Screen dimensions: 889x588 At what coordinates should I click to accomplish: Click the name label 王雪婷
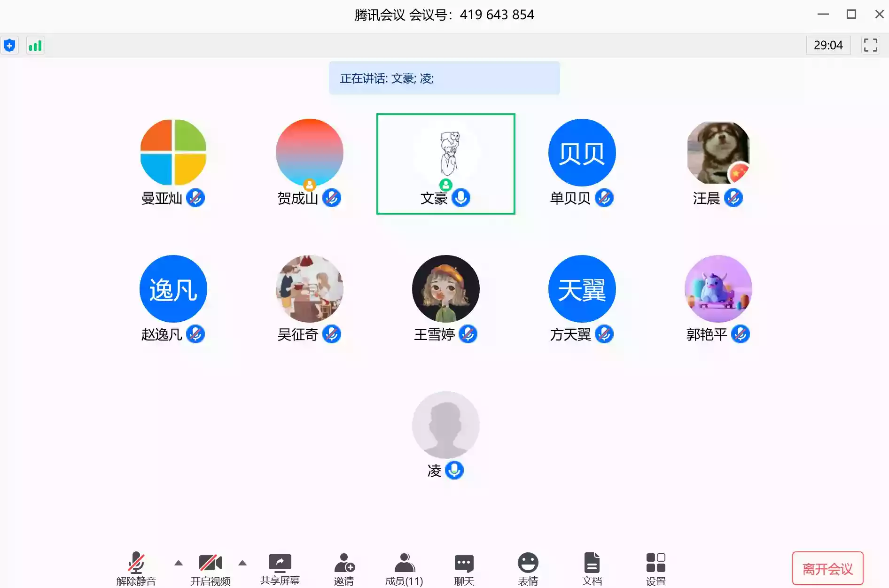(x=434, y=334)
